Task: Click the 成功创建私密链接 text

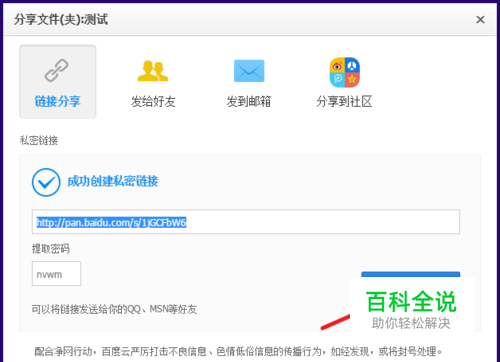Action: tap(113, 181)
